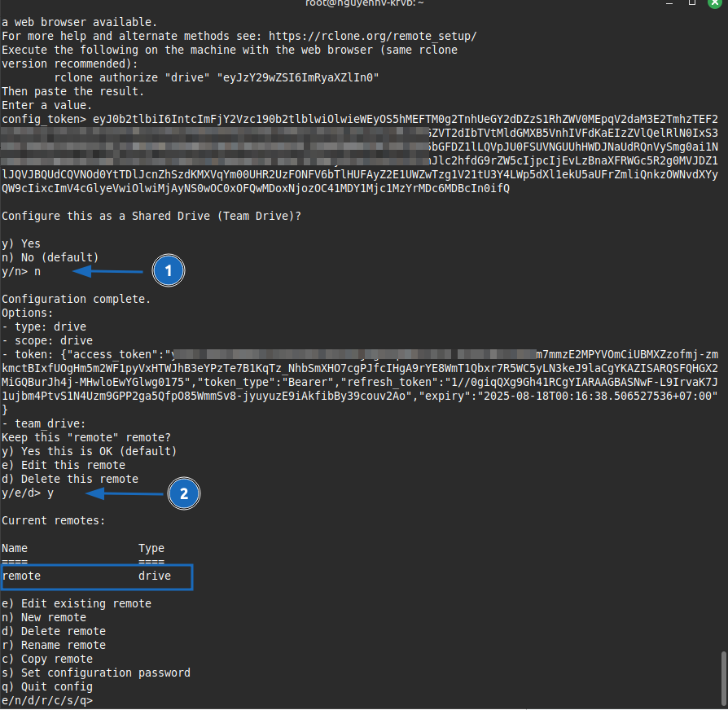The width and height of the screenshot is (728, 710).
Task: Select the highlighted remote drive row
Action: [x=97, y=576]
